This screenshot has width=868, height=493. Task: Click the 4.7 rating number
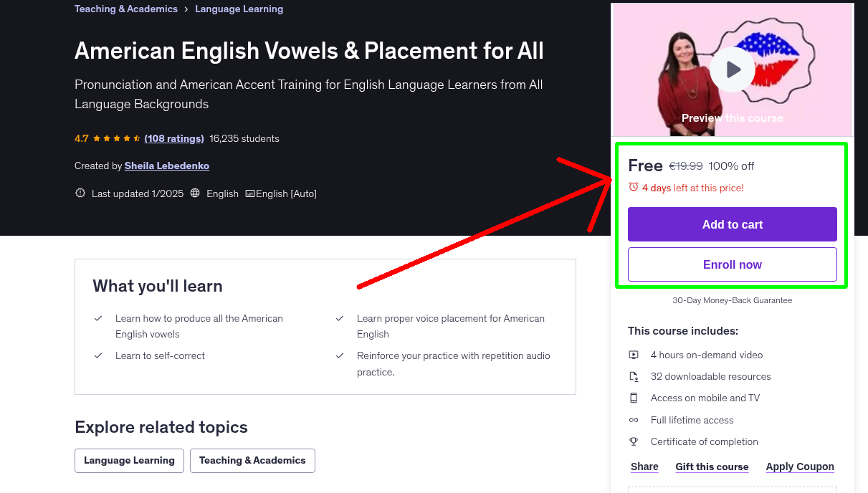82,138
